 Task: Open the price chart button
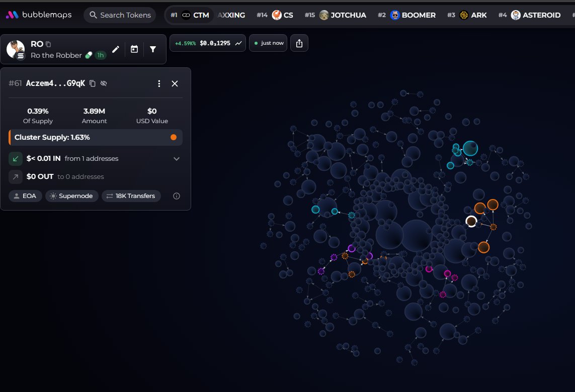click(x=208, y=43)
